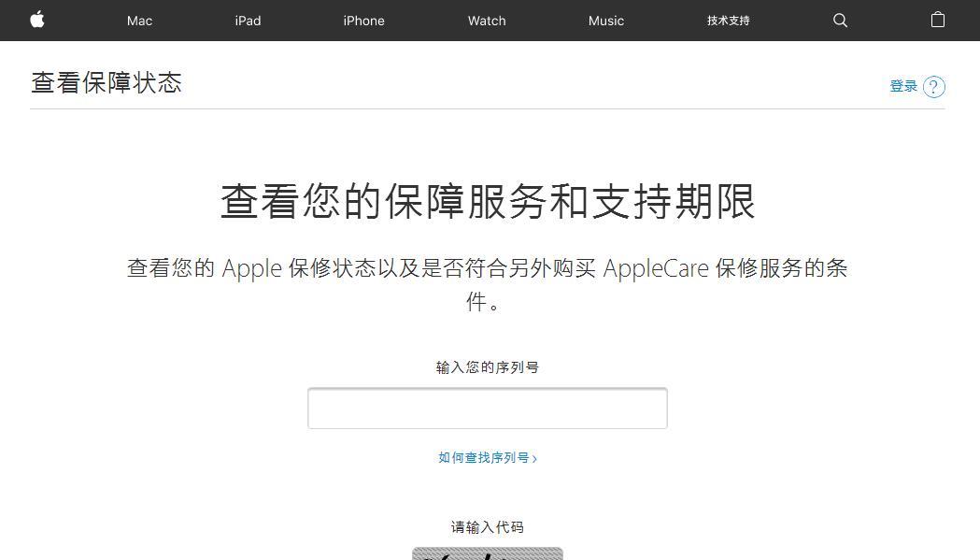
Task: Open the Mac navigation item
Action: [139, 21]
